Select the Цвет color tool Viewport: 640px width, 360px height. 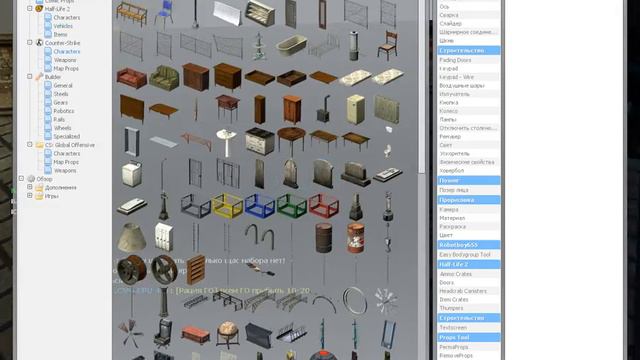coord(469,235)
